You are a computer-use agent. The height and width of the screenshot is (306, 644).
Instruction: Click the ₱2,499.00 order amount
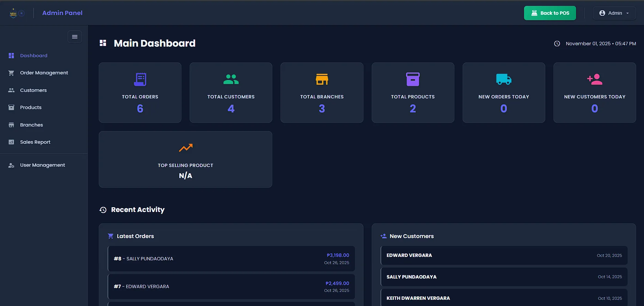point(337,283)
